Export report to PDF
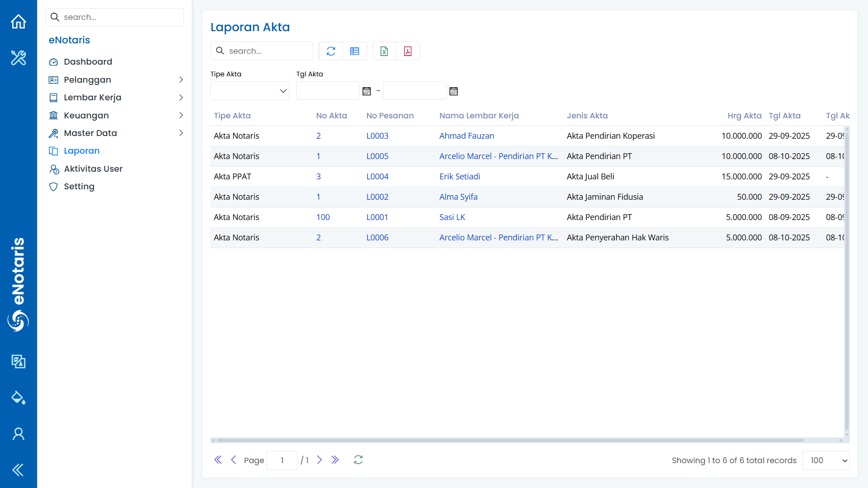 (408, 51)
